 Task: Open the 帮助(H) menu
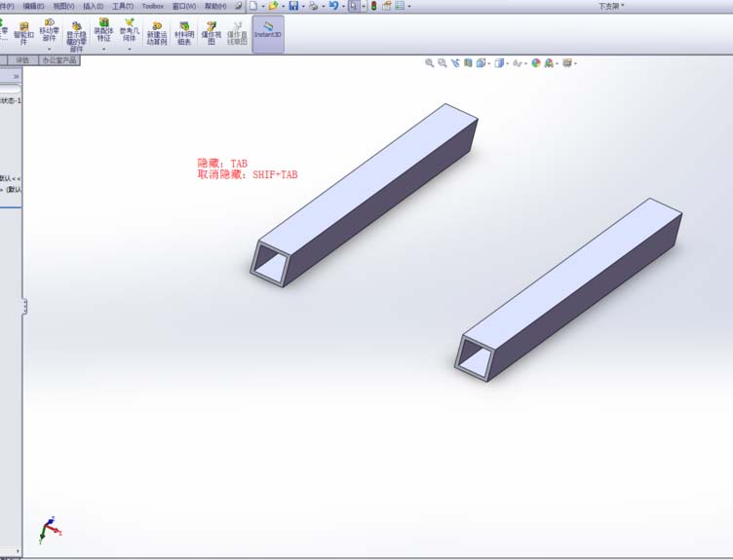click(215, 6)
